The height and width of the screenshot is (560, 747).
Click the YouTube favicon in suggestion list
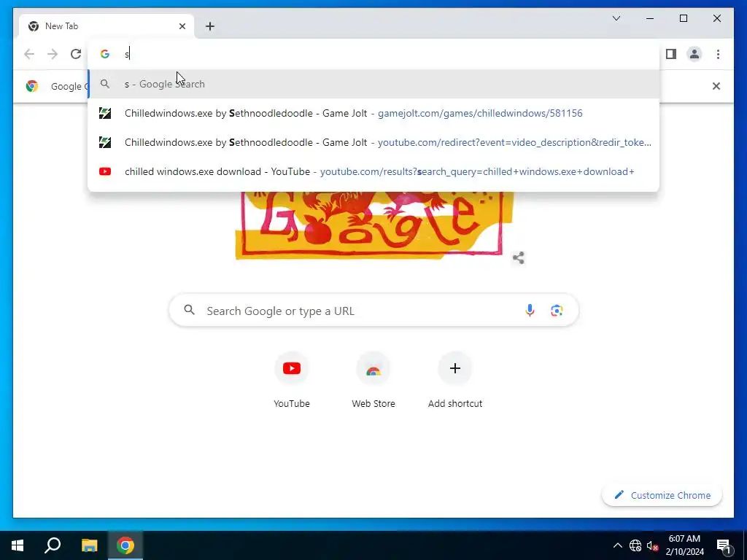(105, 171)
